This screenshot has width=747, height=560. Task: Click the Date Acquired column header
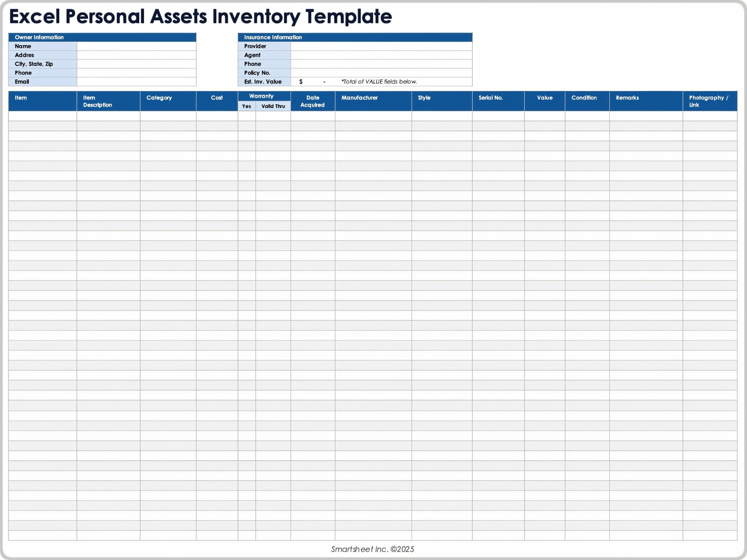point(312,100)
